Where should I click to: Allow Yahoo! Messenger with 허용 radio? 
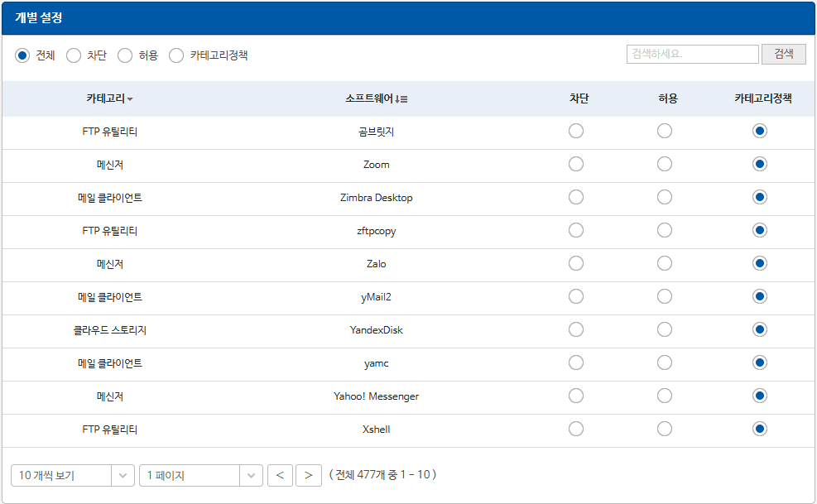[665, 396]
